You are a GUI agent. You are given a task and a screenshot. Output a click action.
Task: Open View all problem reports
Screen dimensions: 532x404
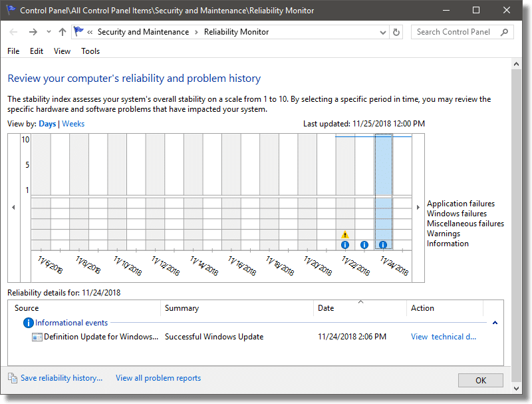coord(158,377)
